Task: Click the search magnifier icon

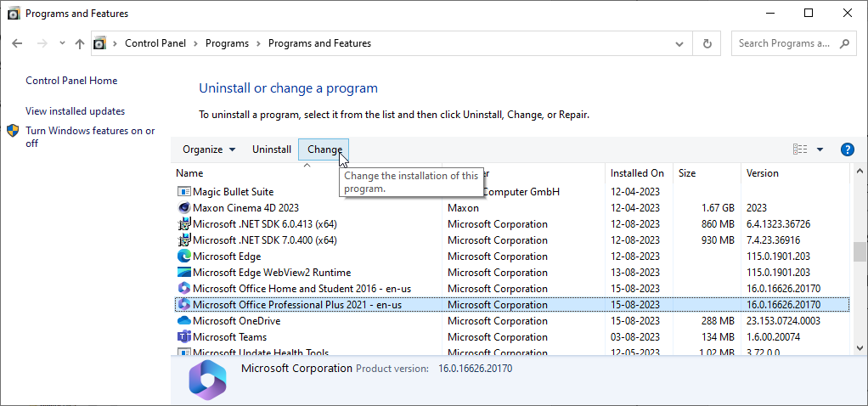Action: coord(844,43)
